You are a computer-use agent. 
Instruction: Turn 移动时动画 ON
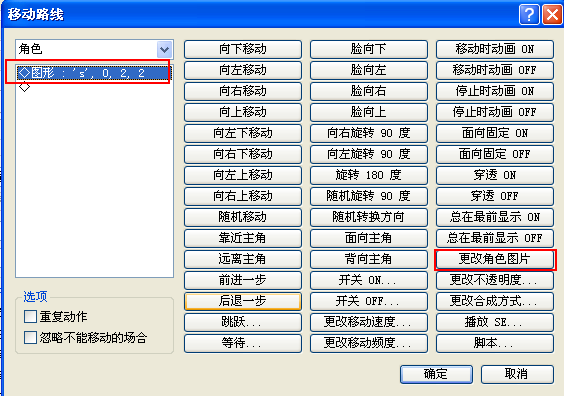point(495,49)
